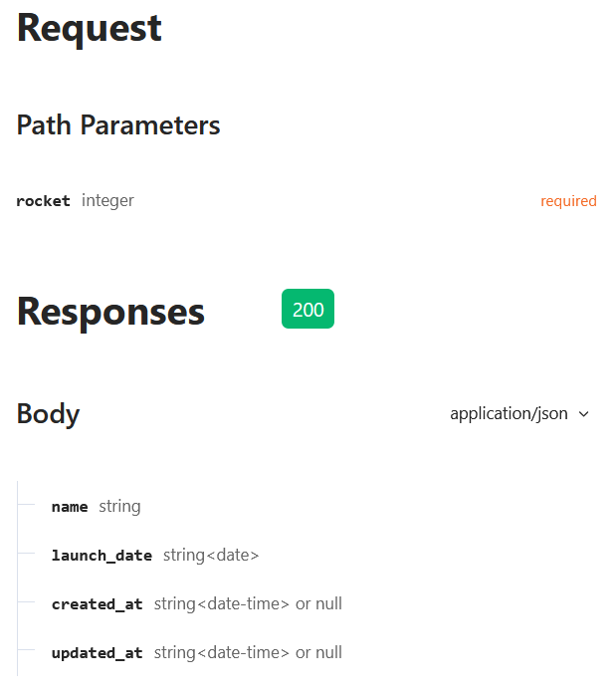Image resolution: width=616 pixels, height=696 pixels.
Task: Click the tree connector line beside name
Action: (x=26, y=505)
